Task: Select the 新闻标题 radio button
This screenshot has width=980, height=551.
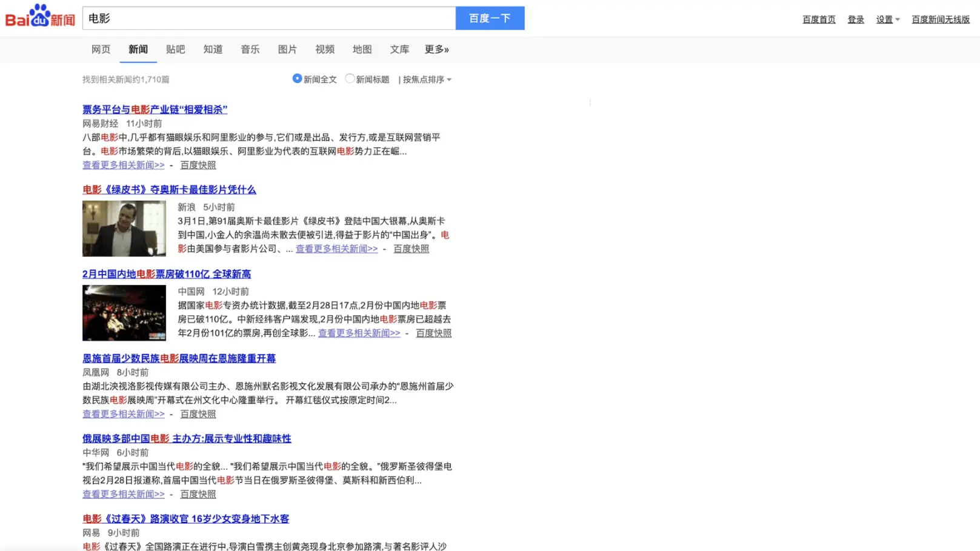Action: tap(350, 78)
